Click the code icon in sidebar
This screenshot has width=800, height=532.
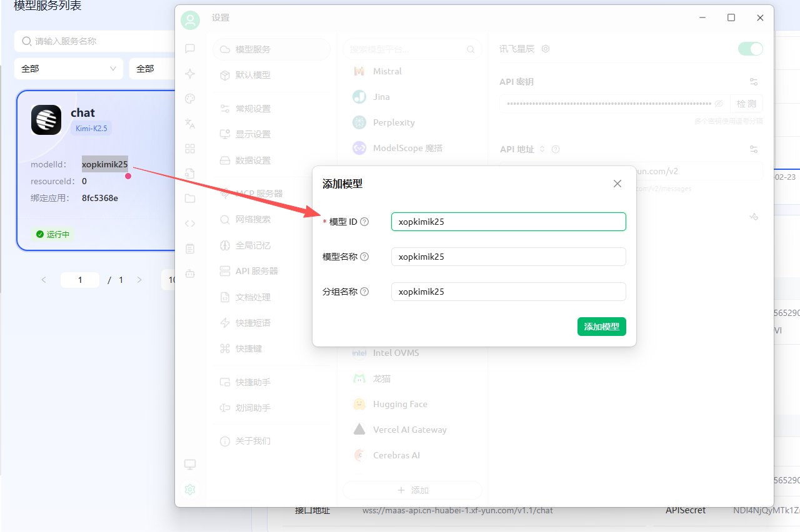tap(190, 224)
